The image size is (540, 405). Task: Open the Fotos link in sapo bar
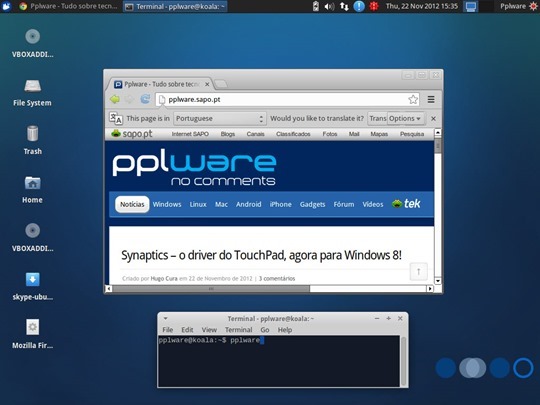330,134
